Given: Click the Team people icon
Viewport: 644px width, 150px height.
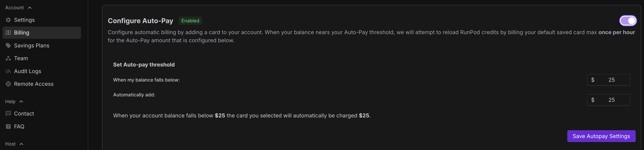Looking at the screenshot, I should pyautogui.click(x=8, y=58).
